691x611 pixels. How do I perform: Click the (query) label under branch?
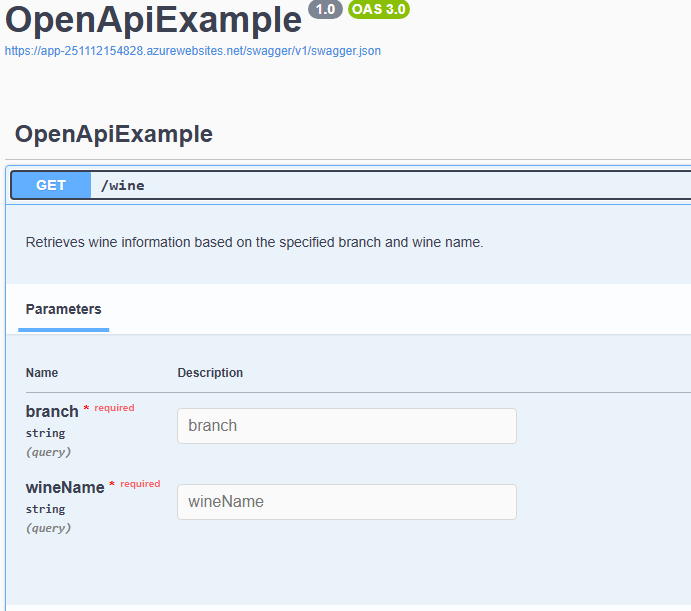[x=48, y=452]
